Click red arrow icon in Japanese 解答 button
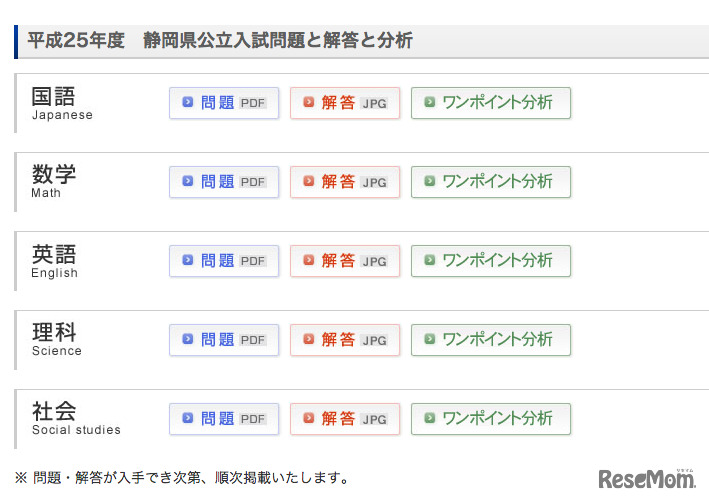 click(x=308, y=102)
